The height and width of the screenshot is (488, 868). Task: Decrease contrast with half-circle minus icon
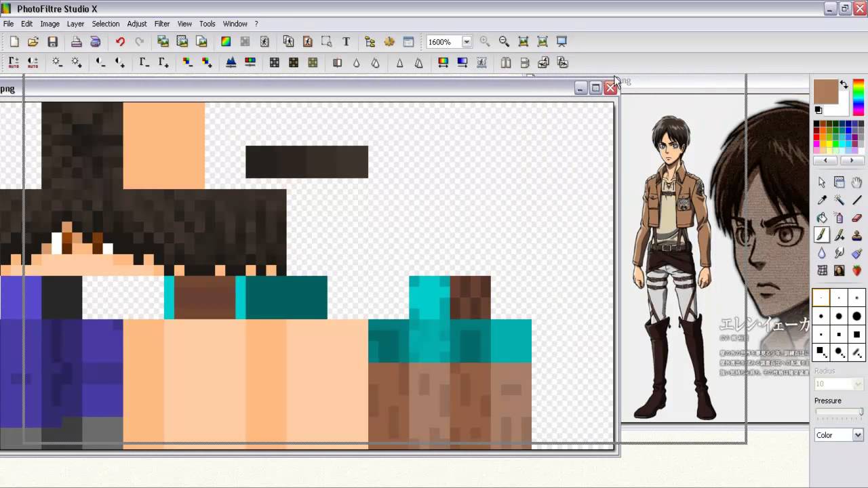[x=100, y=63]
